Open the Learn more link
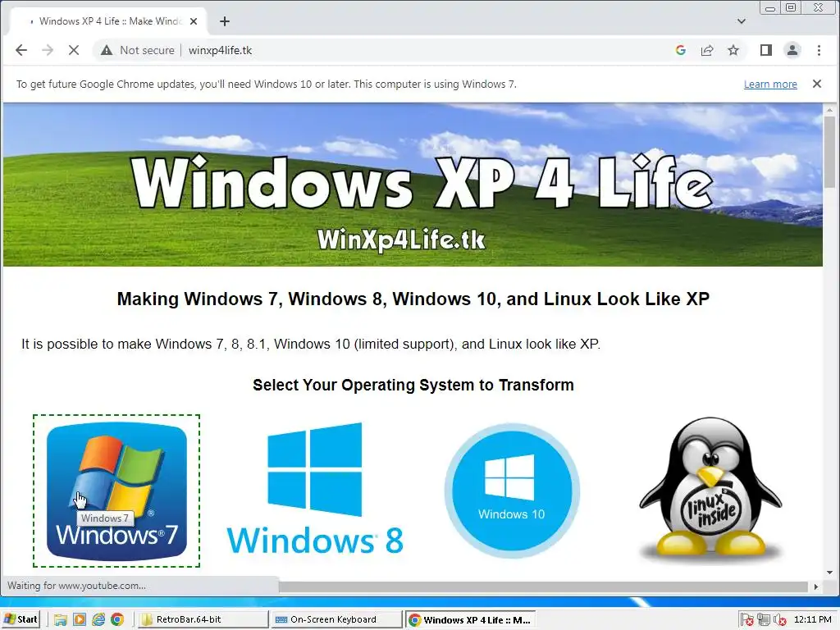This screenshot has height=630, width=840. (x=769, y=84)
